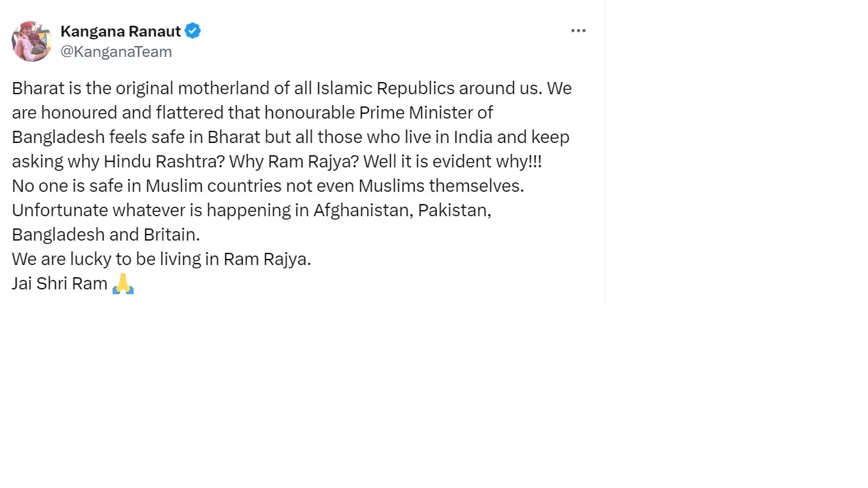Open Kangana Ranaut's profile picture
The image size is (868, 488).
point(31,41)
